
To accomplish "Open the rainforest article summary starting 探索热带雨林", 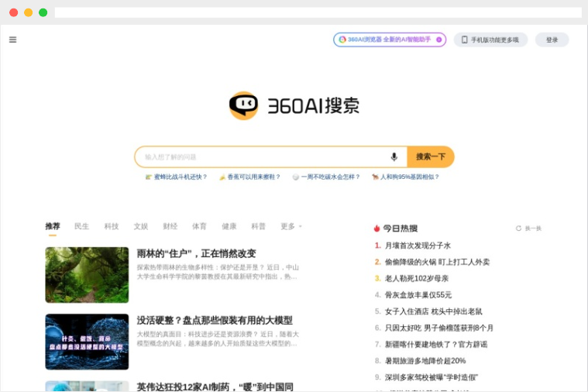I will pos(218,272).
